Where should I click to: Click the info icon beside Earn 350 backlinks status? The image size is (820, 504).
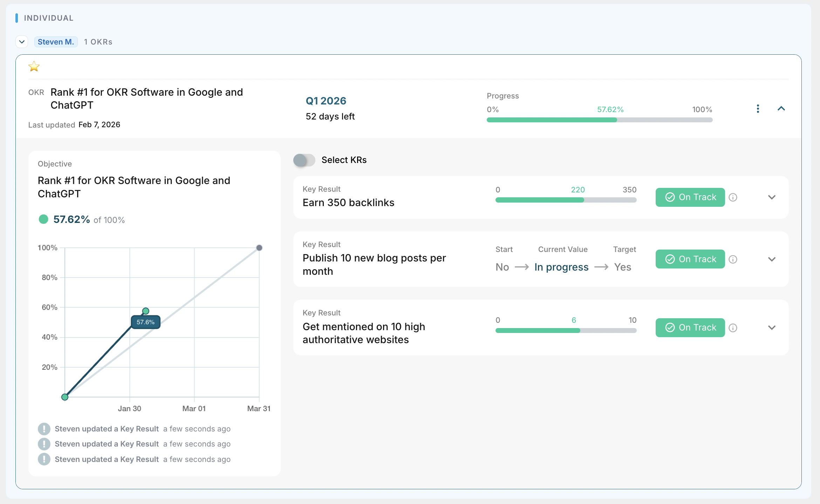click(733, 197)
